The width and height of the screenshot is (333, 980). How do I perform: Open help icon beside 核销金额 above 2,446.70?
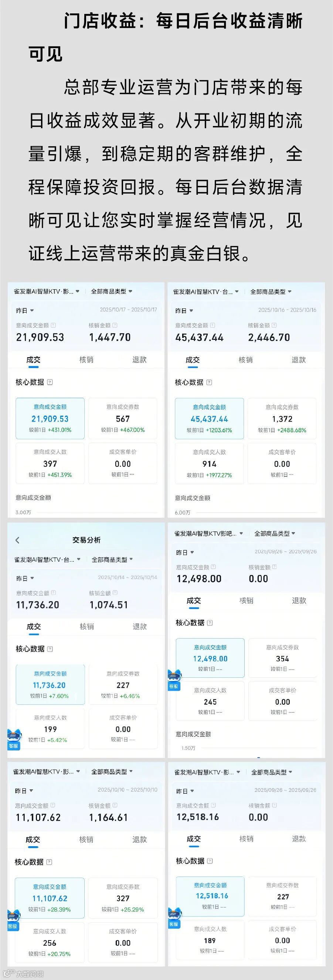(x=274, y=325)
